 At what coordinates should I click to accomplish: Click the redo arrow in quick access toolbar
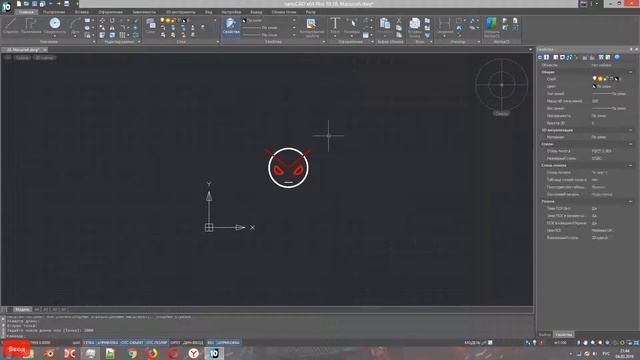point(58,4)
